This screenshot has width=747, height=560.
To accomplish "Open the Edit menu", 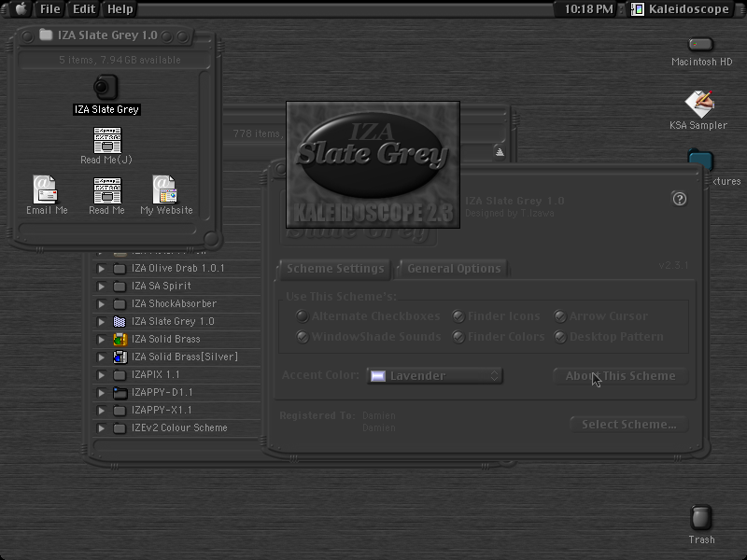I will click(x=84, y=9).
